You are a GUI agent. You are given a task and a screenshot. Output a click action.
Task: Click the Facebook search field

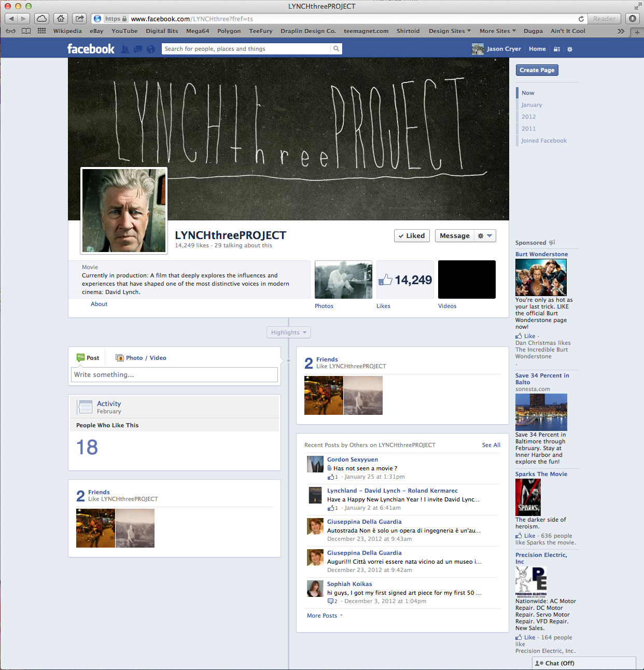pyautogui.click(x=246, y=49)
